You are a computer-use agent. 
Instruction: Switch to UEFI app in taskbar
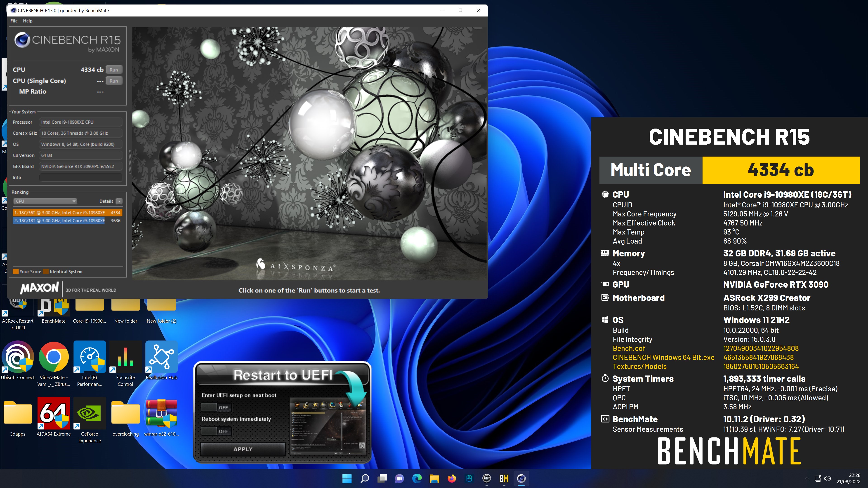tap(487, 478)
